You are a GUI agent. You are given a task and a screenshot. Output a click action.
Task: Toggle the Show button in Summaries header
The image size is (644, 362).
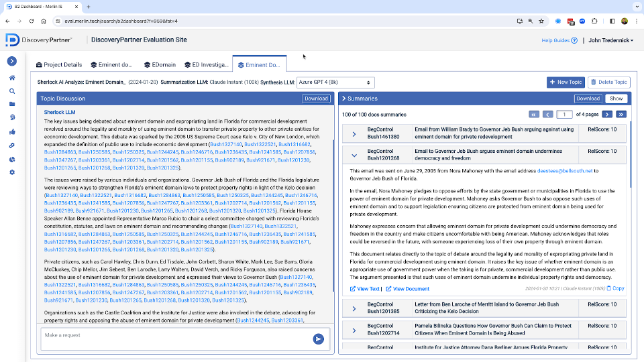(615, 99)
